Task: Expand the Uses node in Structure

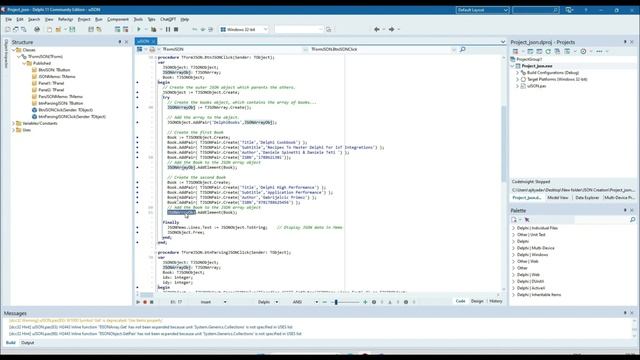Action: point(13,130)
